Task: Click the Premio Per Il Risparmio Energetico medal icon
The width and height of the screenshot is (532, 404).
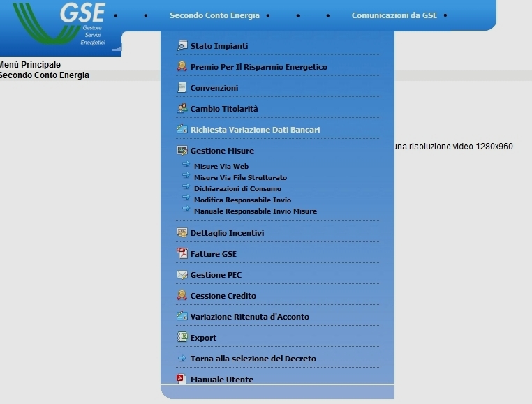Action: pyautogui.click(x=182, y=66)
